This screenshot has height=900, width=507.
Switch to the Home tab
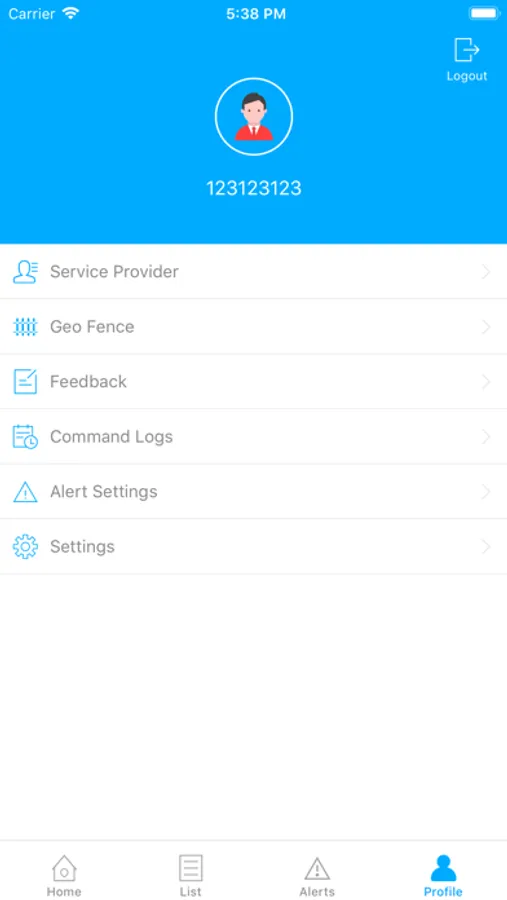tap(64, 875)
